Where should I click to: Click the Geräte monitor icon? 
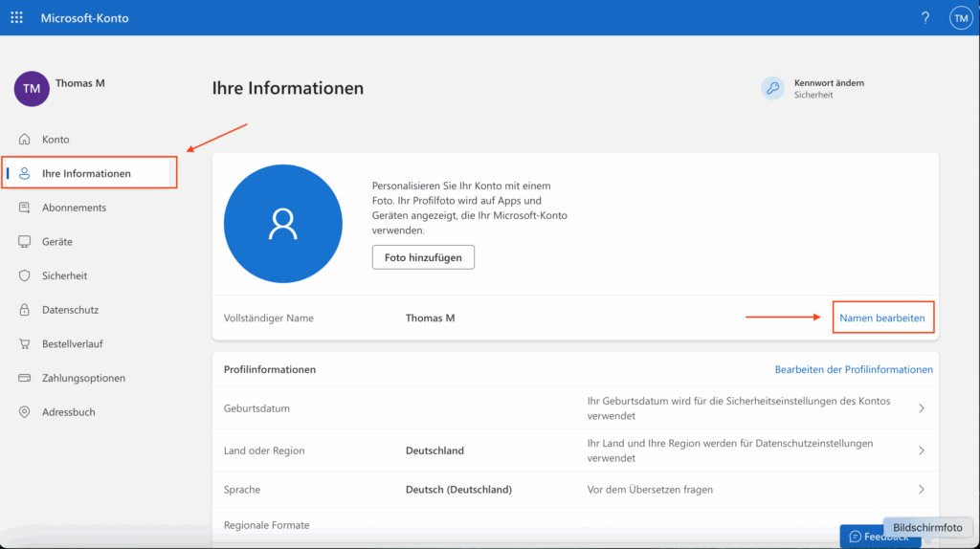click(24, 241)
